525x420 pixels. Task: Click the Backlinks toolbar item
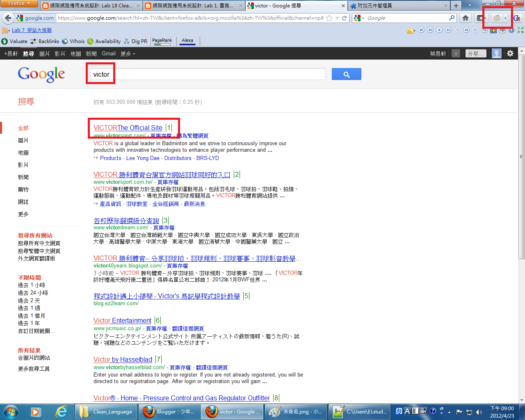point(45,41)
